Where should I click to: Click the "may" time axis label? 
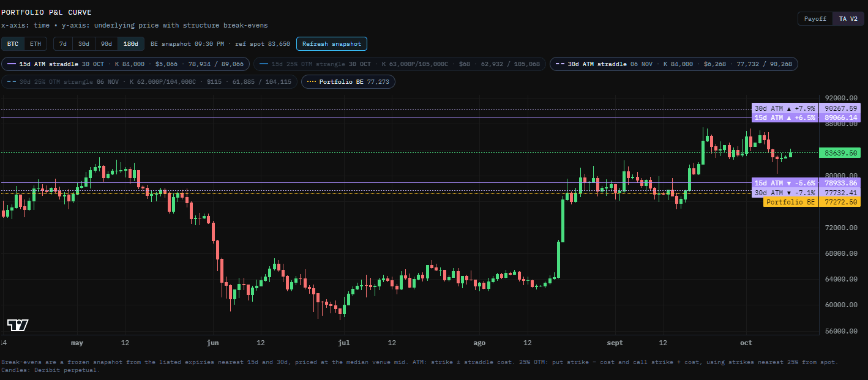point(77,343)
